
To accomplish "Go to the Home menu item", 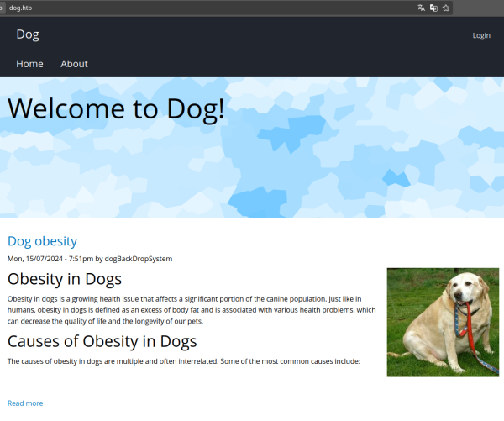I will pos(29,64).
